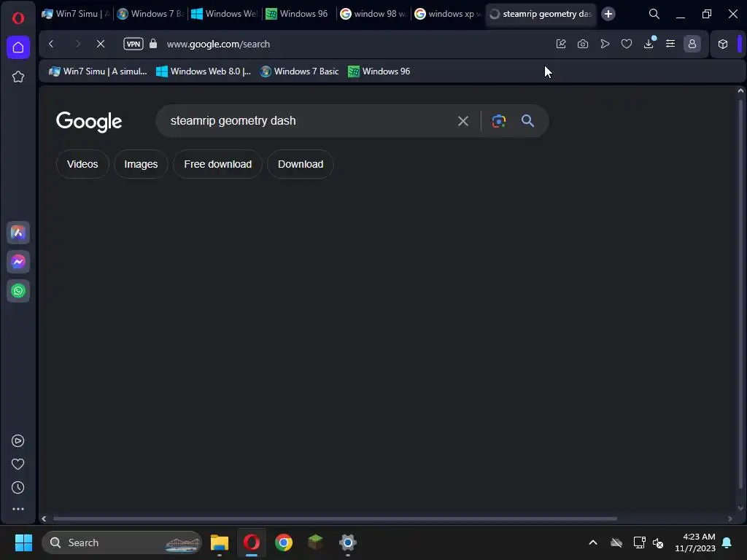Open the muted volume tray icon
Image resolution: width=747 pixels, height=560 pixels.
point(659,542)
